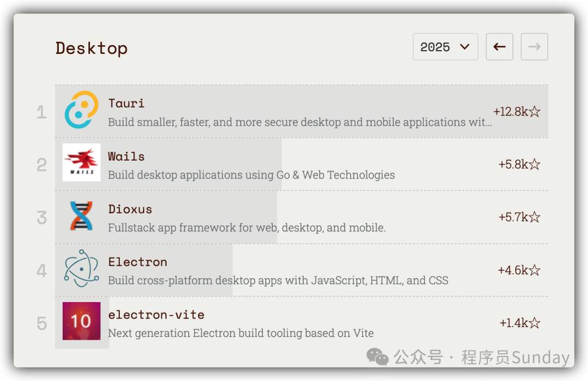Click the Wails description text
The height and width of the screenshot is (381, 588).
pyautogui.click(x=251, y=175)
